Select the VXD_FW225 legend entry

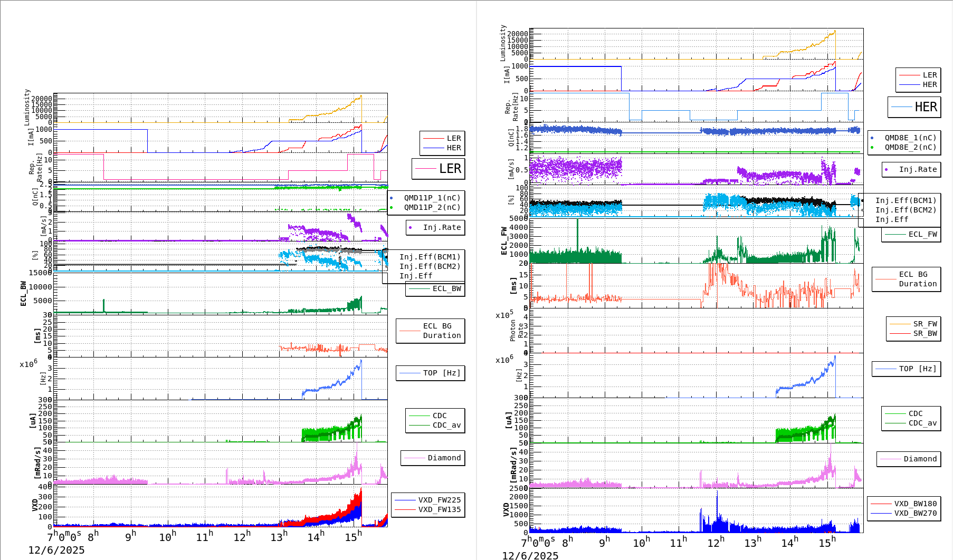[x=440, y=500]
